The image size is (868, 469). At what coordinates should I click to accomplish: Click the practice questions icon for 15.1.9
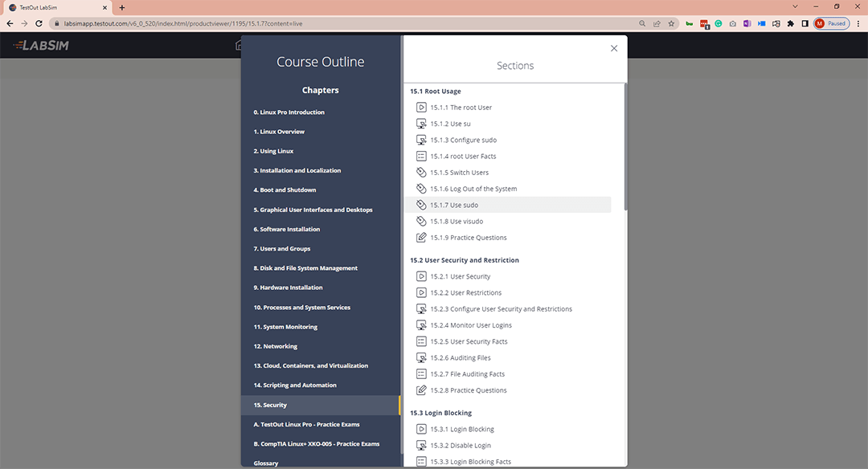(x=421, y=237)
